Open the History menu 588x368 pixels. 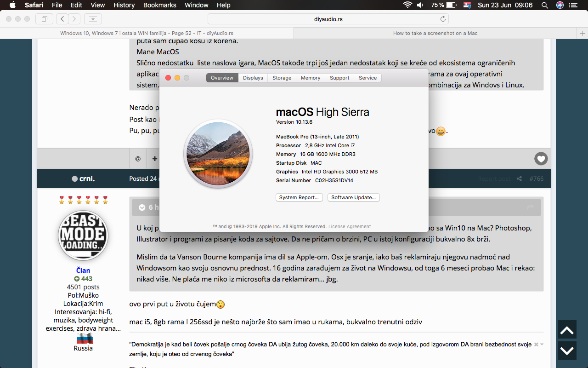124,5
